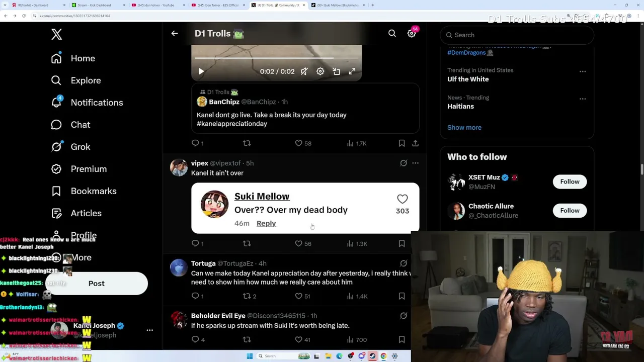Share the post with 1.7K views
This screenshot has width=644, height=362.
pyautogui.click(x=416, y=143)
